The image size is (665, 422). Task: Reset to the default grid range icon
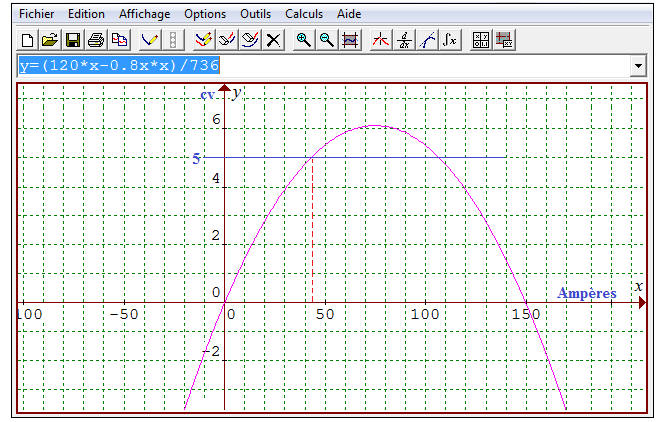(350, 40)
